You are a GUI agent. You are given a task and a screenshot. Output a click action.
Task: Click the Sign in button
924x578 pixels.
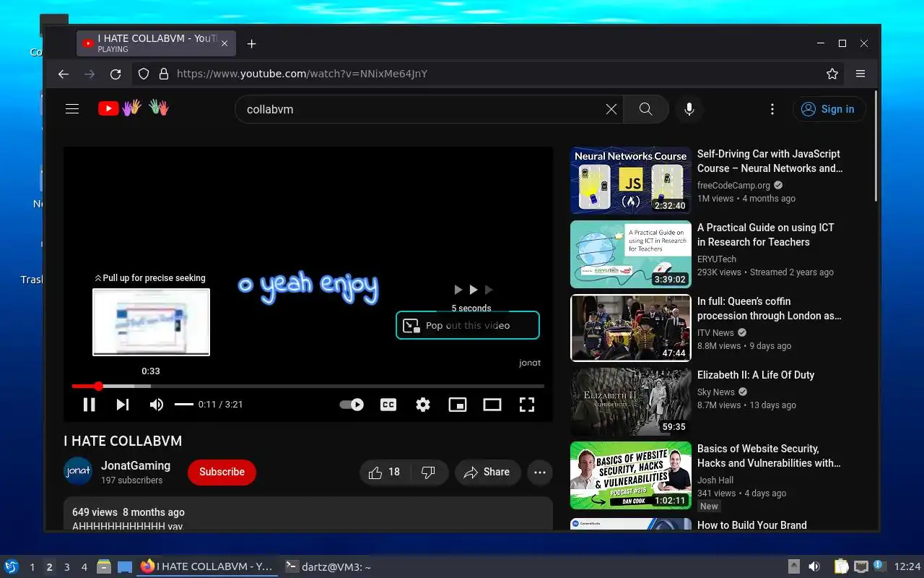[829, 109]
